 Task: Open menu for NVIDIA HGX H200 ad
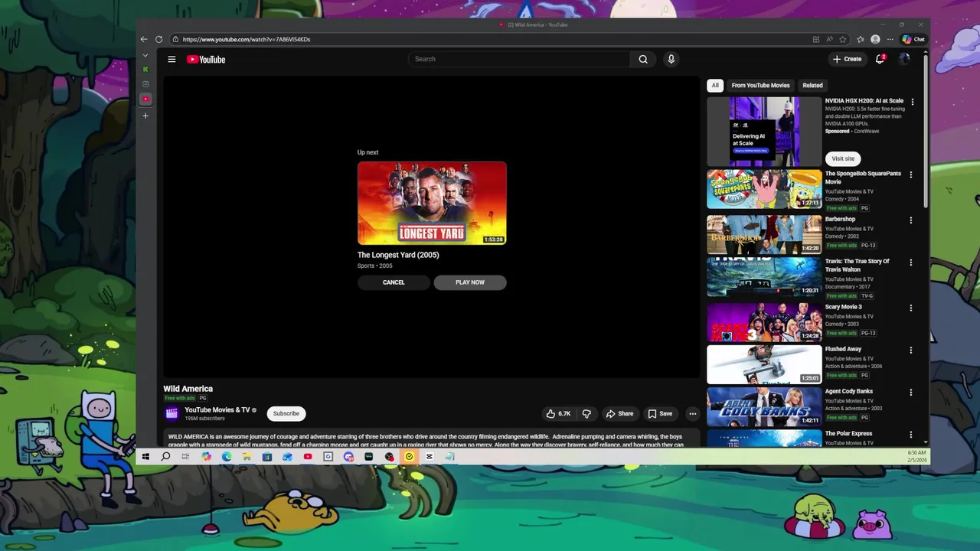tap(912, 102)
